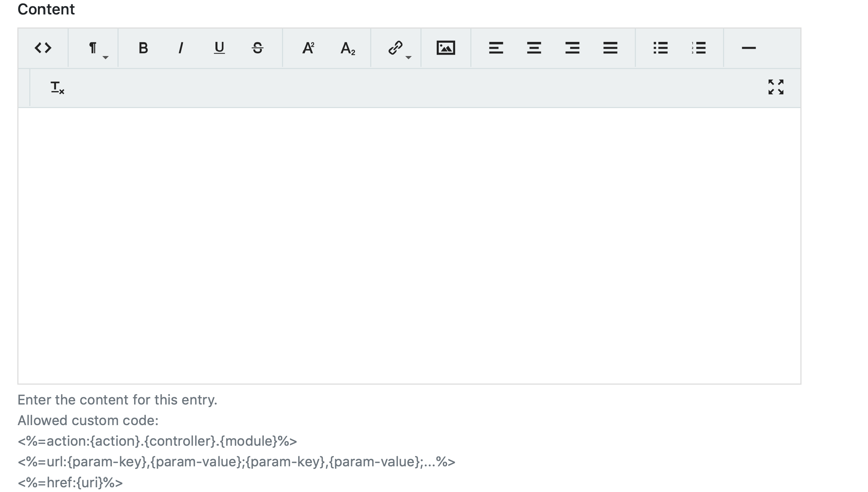Insert a numbered ordered list

tap(698, 48)
